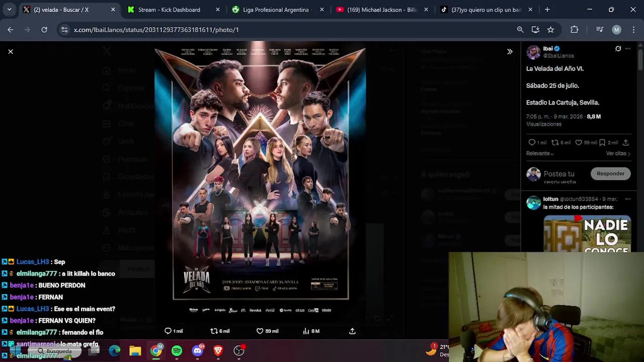Like the photo with heart showing 59 mil
The height and width of the screenshot is (362, 644).
[x=260, y=331]
